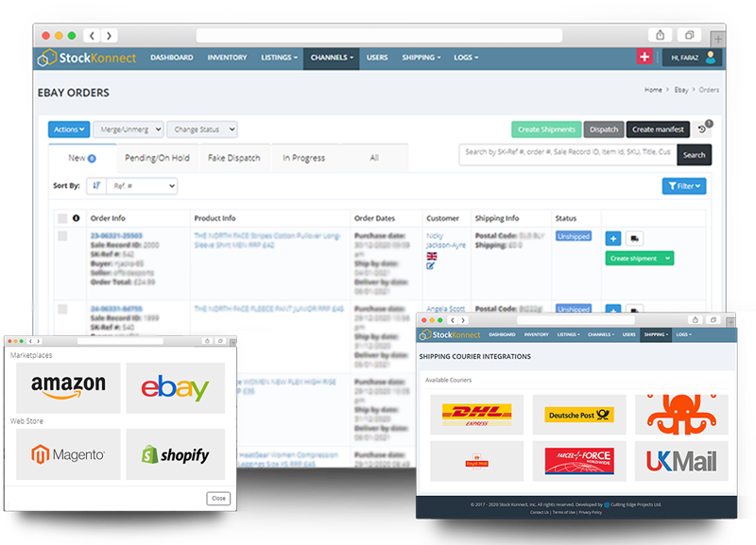Viewport: 756px width, 545px height.
Task: Select the Amazon marketplace tile
Action: (68, 388)
